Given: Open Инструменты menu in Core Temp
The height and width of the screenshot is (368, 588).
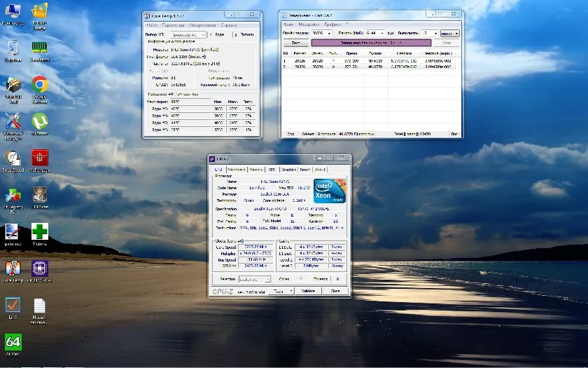Looking at the screenshot, I should (x=202, y=25).
